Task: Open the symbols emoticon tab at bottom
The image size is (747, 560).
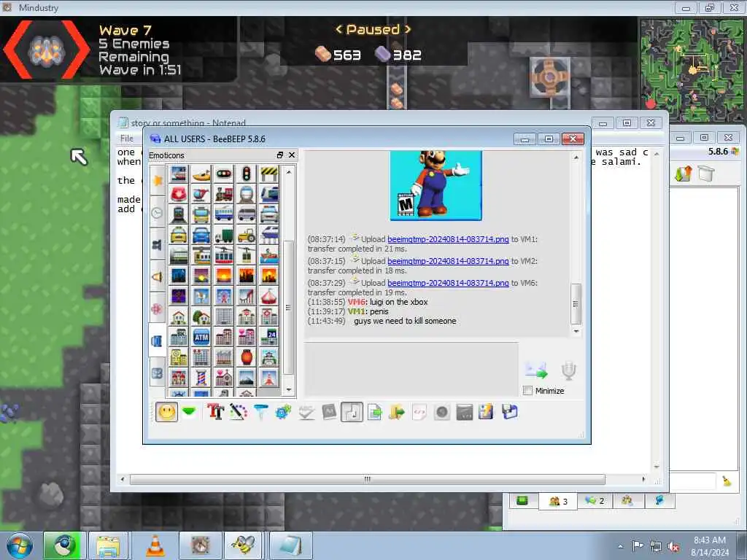Action: tap(158, 373)
